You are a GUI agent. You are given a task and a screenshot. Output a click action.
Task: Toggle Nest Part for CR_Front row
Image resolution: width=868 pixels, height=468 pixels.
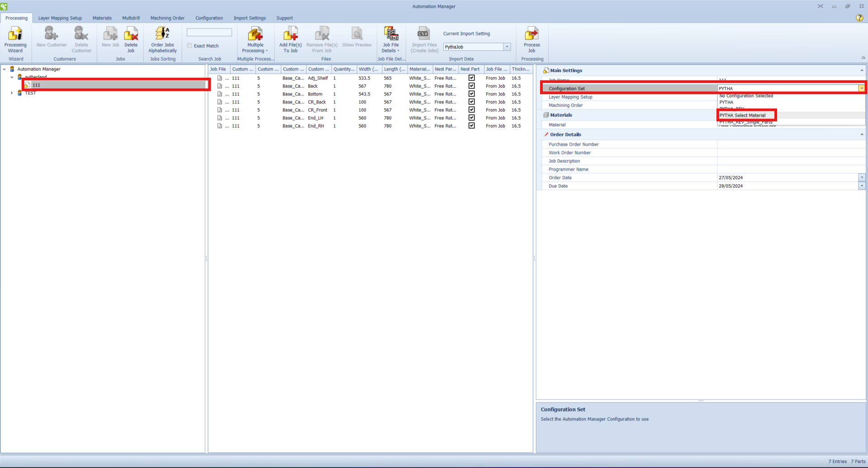[471, 110]
